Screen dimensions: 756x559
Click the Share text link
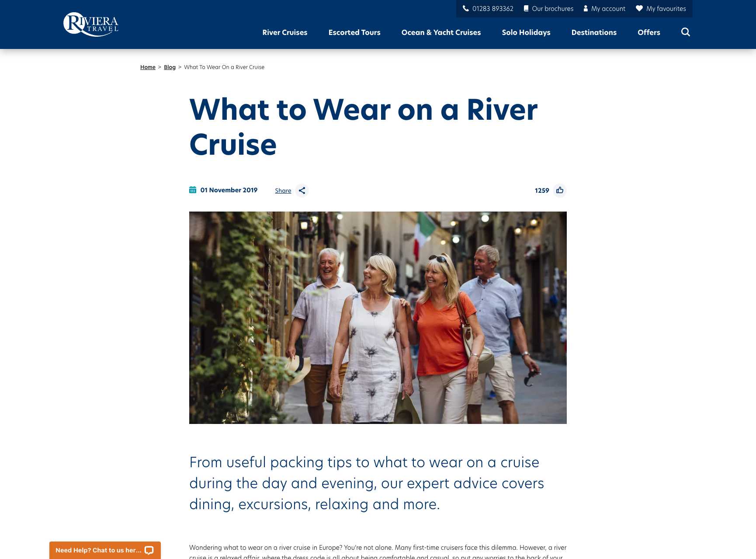(283, 191)
